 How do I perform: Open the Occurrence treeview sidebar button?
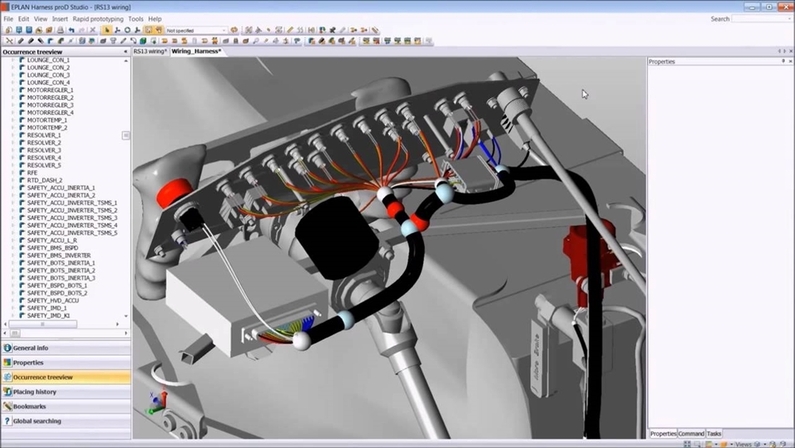[66, 377]
